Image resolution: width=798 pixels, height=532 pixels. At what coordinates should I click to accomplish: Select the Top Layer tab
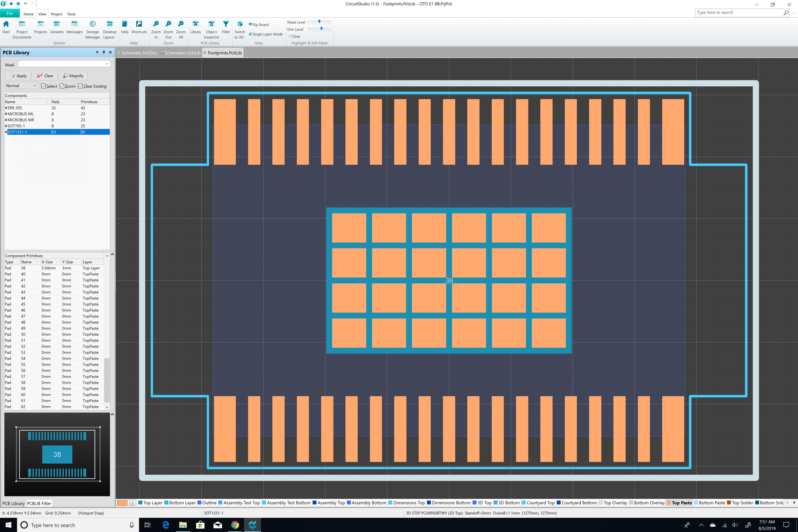[x=150, y=503]
